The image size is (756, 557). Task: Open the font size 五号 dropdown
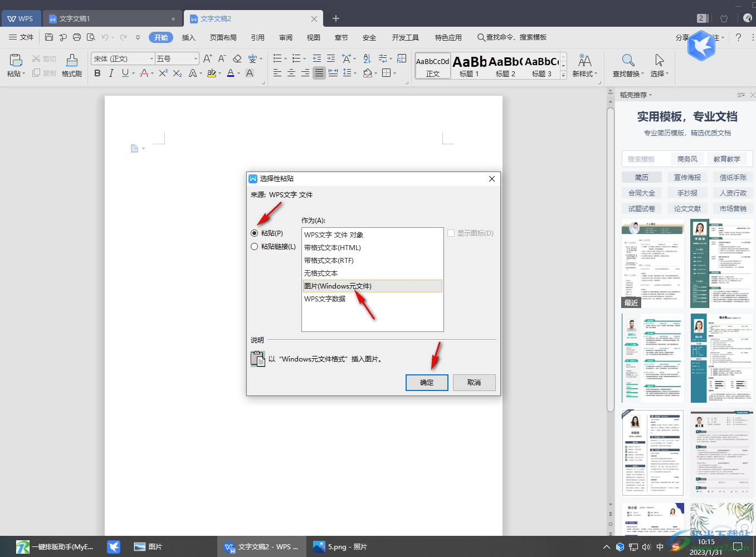pyautogui.click(x=196, y=58)
